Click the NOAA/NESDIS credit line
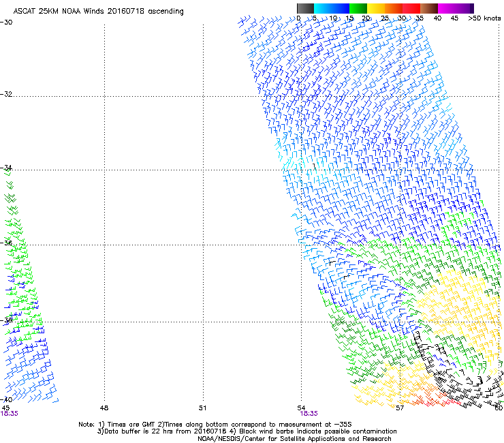The height and width of the screenshot is (443, 504). 294,439
